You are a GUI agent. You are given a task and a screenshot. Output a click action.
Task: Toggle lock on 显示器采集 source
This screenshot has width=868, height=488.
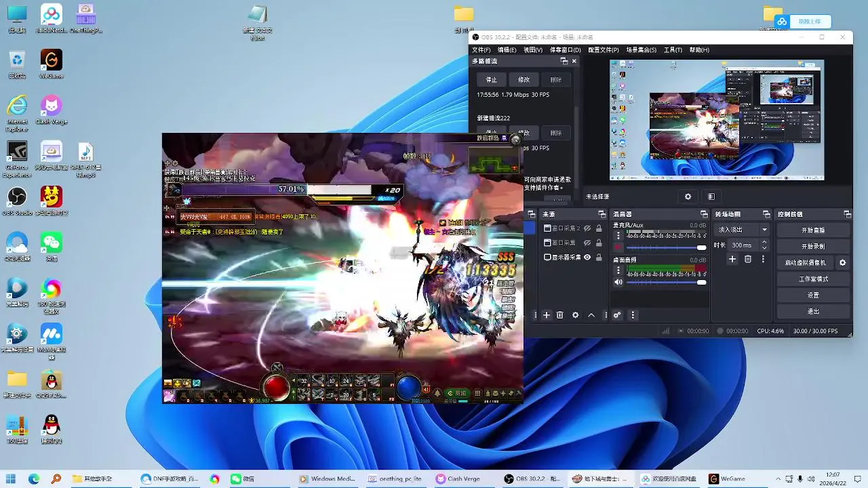[x=599, y=258]
